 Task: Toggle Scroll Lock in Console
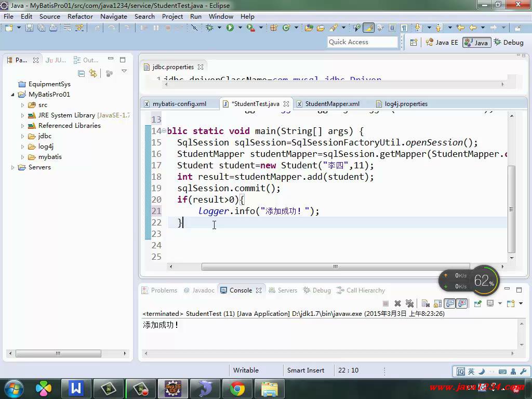pos(437,303)
